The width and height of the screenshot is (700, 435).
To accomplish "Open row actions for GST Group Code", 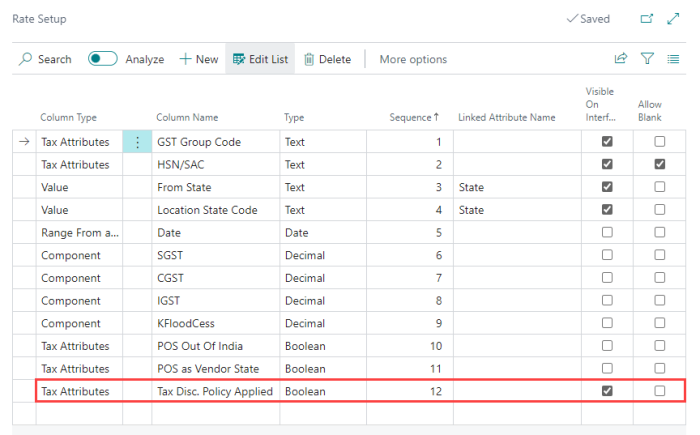I will tap(137, 142).
